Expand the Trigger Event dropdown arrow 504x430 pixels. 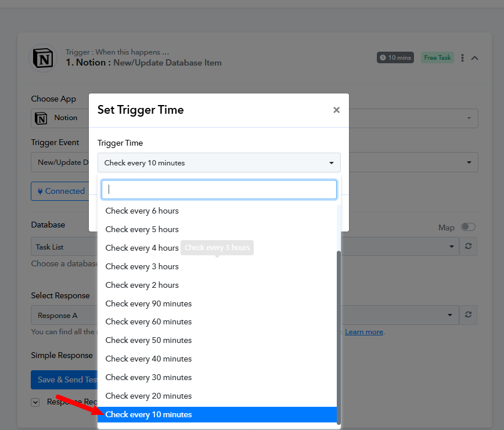[469, 162]
